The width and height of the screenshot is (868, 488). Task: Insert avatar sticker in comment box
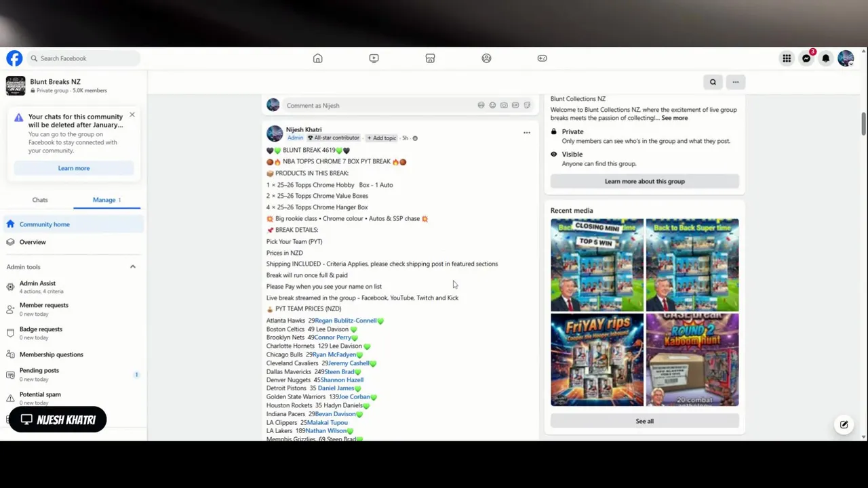coord(481,105)
